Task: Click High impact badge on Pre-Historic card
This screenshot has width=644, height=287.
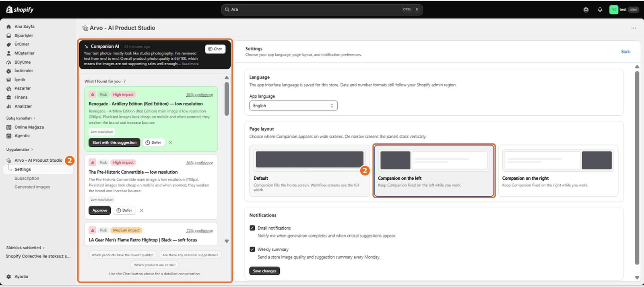Action: pos(123,162)
